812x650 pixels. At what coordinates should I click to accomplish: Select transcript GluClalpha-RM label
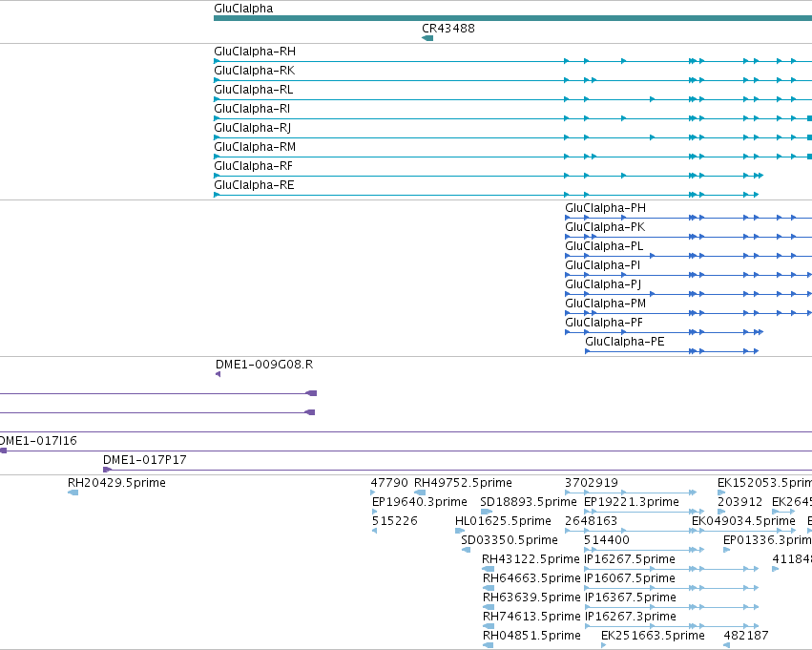pos(255,147)
